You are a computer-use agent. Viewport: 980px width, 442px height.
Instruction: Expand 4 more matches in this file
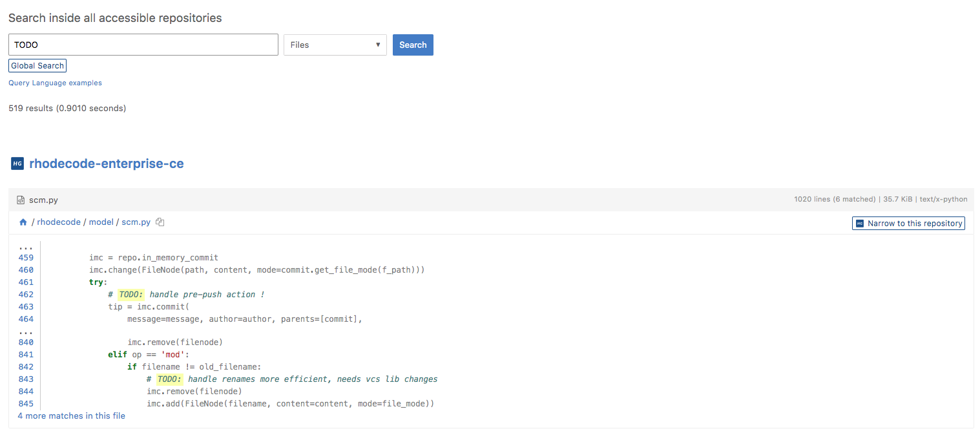pyautogui.click(x=72, y=416)
